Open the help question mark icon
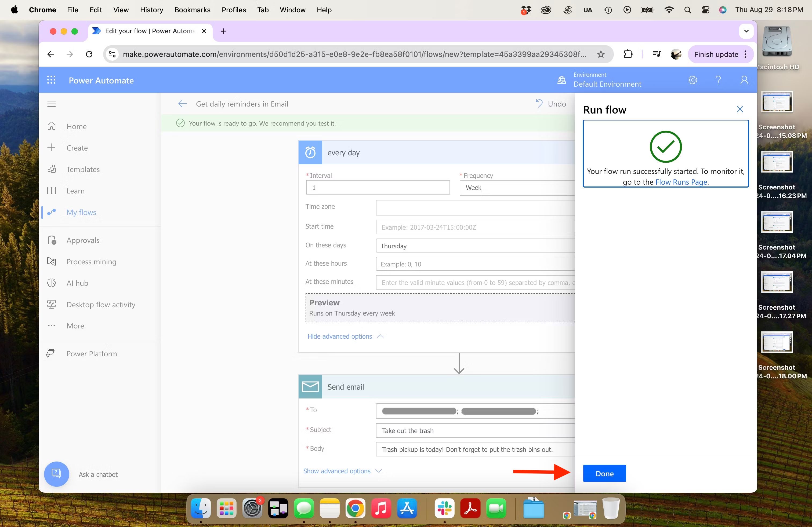This screenshot has width=812, height=527. click(718, 80)
